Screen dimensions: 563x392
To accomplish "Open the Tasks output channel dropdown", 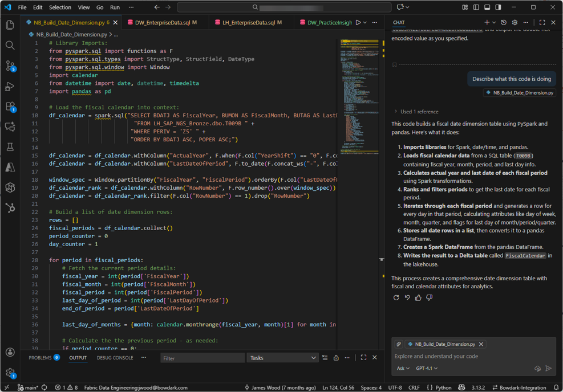I will coord(282,358).
